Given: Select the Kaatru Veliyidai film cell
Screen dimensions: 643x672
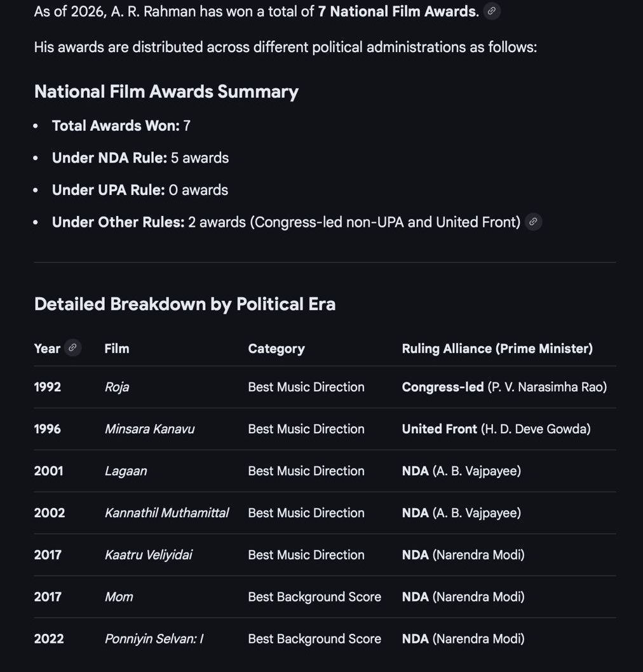Looking at the screenshot, I should click(148, 555).
